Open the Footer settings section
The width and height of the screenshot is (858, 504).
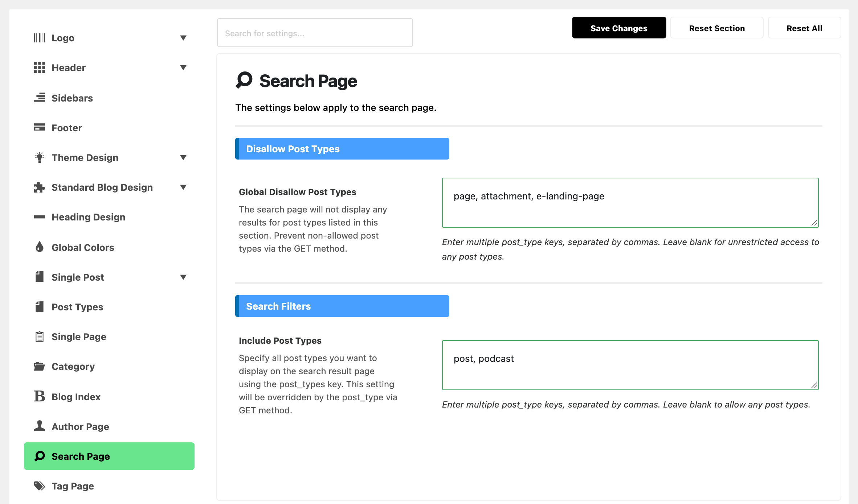pos(109,128)
